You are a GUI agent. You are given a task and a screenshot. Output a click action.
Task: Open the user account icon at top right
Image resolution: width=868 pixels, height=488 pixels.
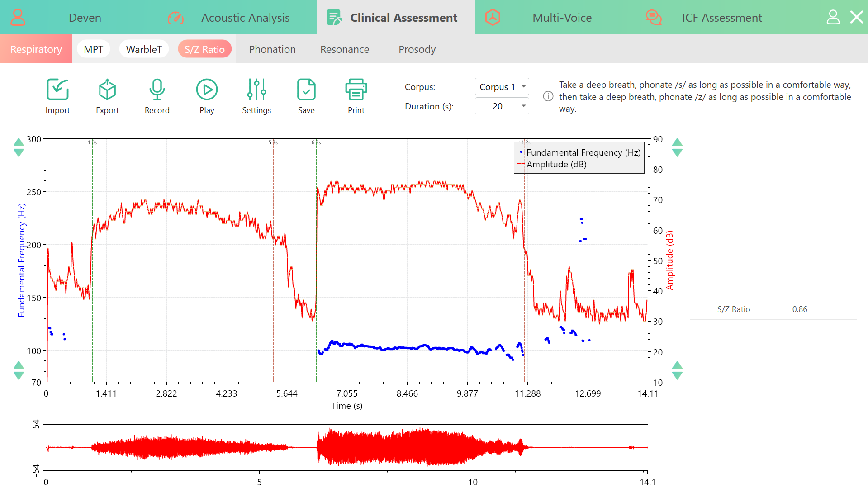(x=833, y=17)
